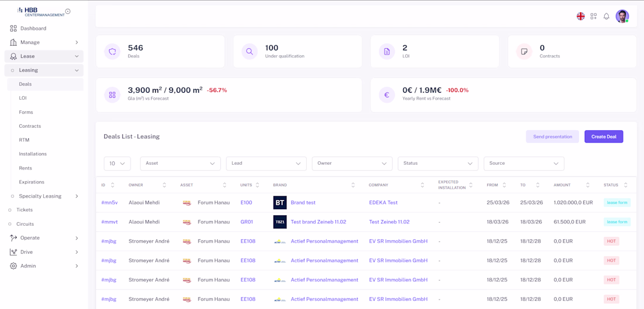Open Expirations in sidebar
This screenshot has height=309, width=644.
click(32, 182)
